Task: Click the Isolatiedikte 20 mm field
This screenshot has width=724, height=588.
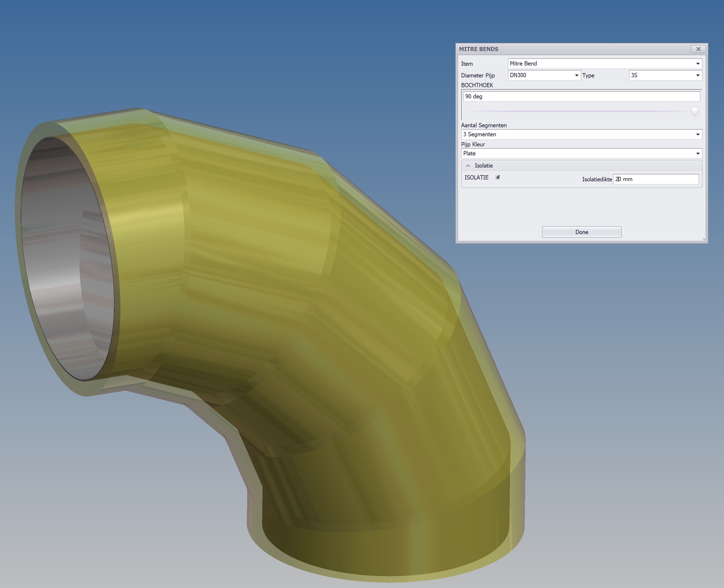Action: point(656,179)
